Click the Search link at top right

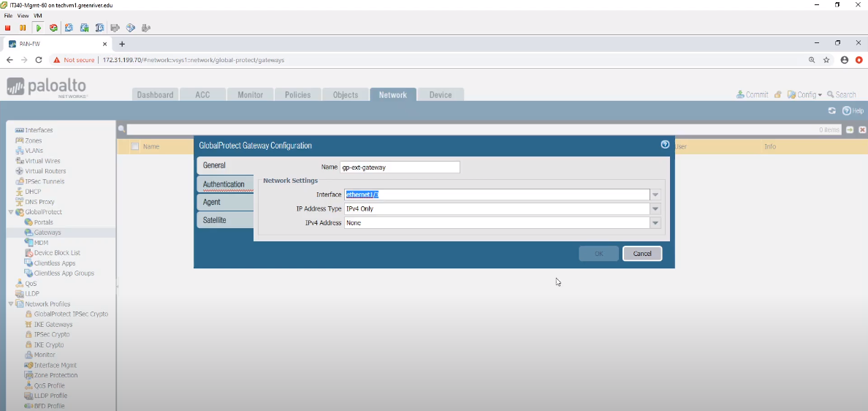pyautogui.click(x=842, y=95)
